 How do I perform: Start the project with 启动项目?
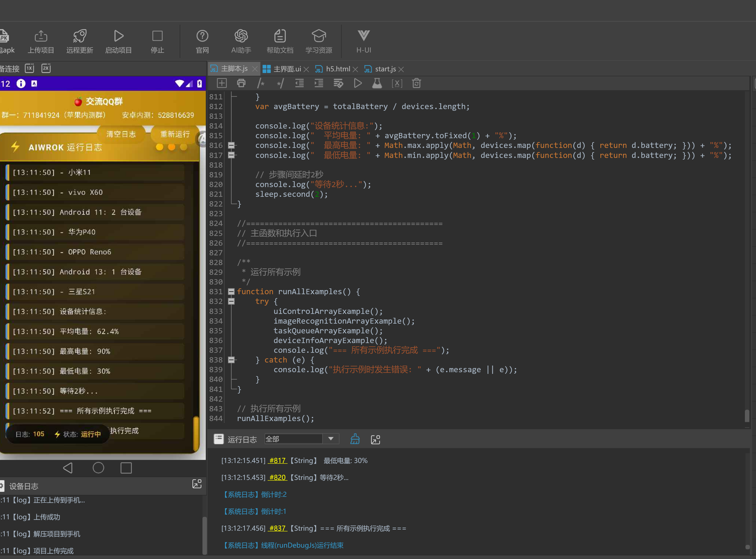118,41
